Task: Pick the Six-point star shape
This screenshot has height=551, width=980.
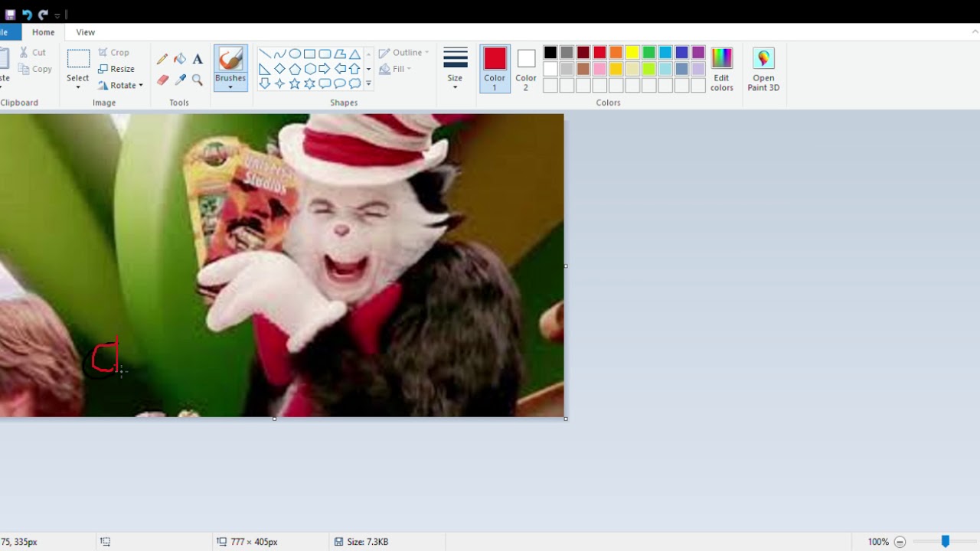Action: [x=309, y=83]
